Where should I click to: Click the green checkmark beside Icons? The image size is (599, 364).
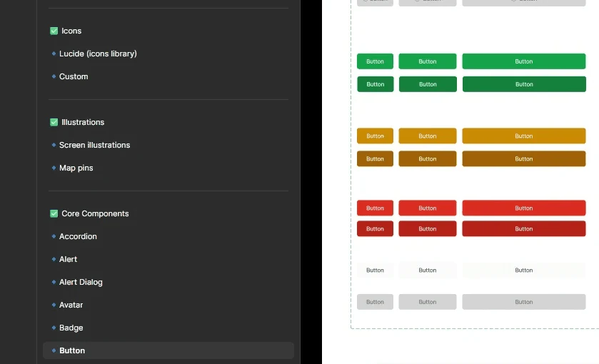tap(54, 31)
